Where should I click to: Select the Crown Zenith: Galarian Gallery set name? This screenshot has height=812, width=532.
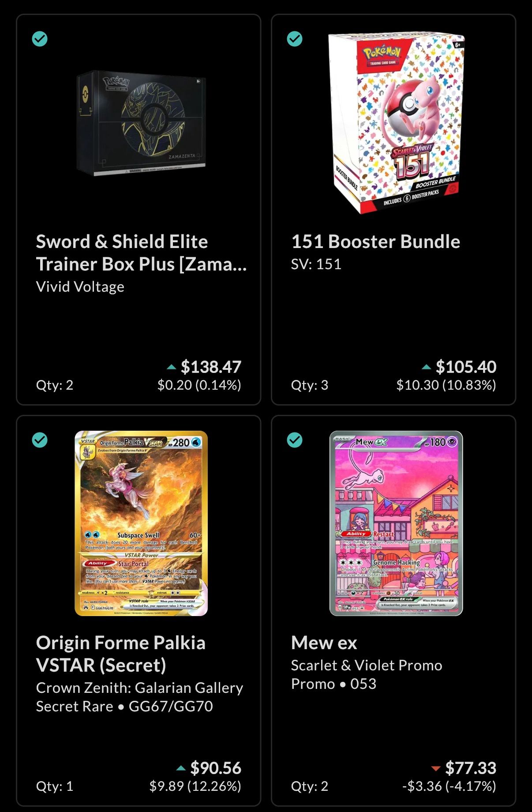[139, 688]
